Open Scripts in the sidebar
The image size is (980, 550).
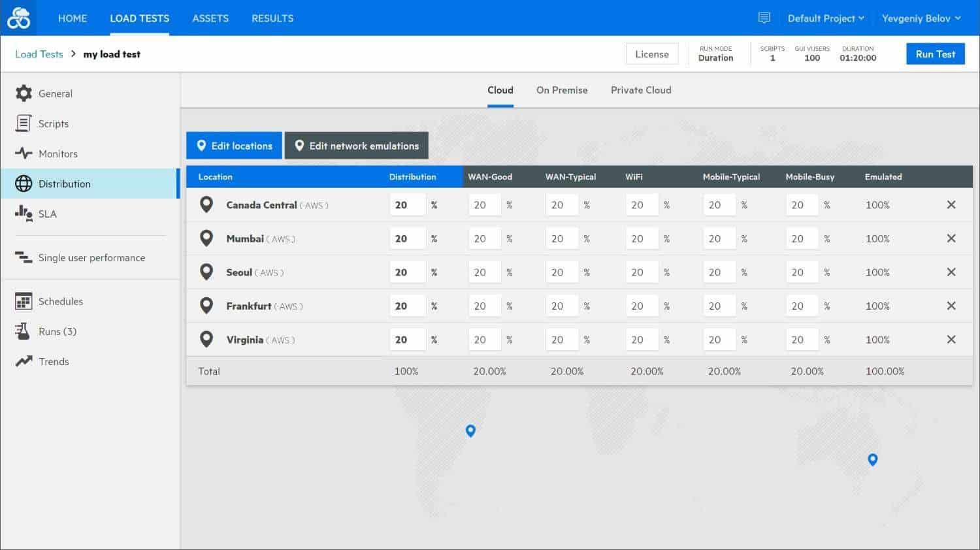[90, 123]
